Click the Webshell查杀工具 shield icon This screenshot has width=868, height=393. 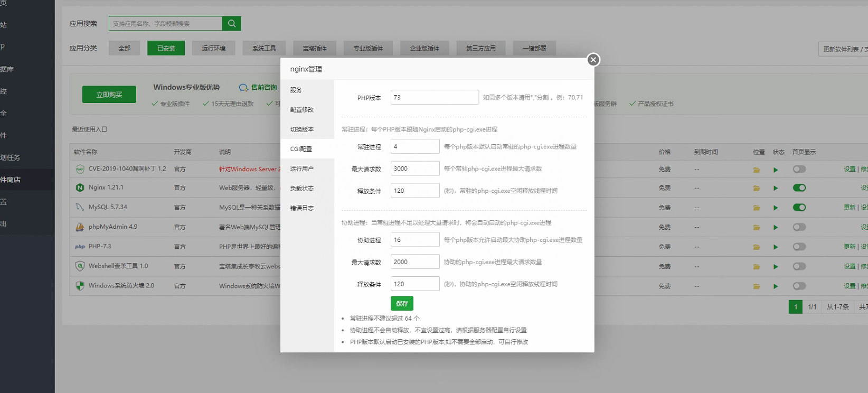click(x=80, y=266)
